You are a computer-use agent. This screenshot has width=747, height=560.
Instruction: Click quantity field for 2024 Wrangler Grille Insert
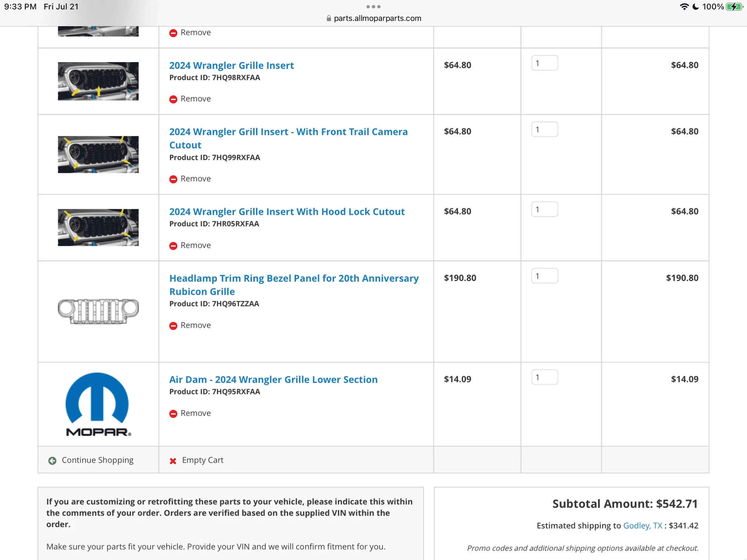(544, 63)
